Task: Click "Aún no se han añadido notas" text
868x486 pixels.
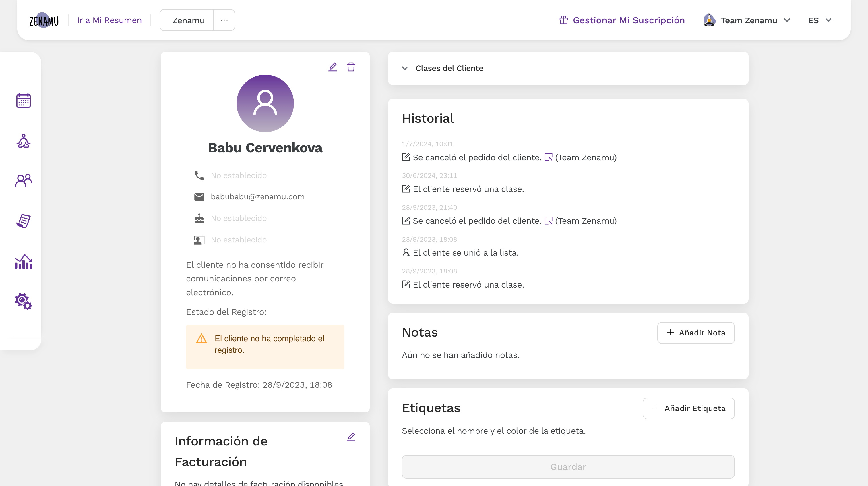Action: tap(461, 355)
